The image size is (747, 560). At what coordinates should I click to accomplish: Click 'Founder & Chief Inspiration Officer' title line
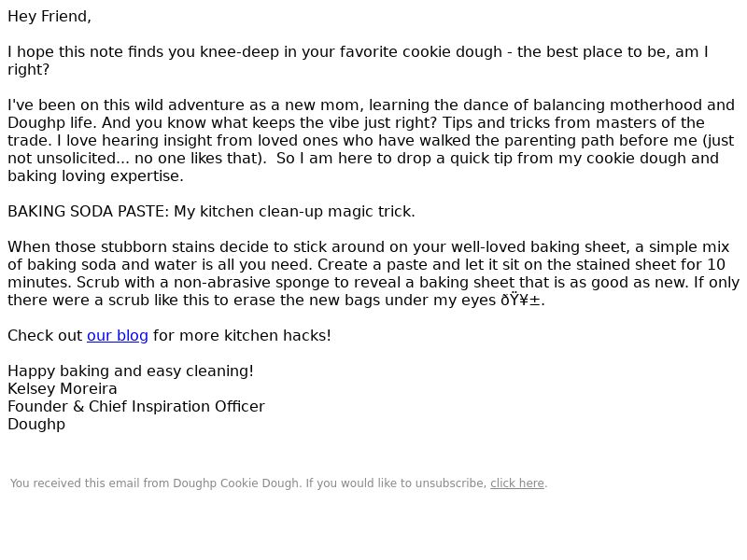(135, 407)
